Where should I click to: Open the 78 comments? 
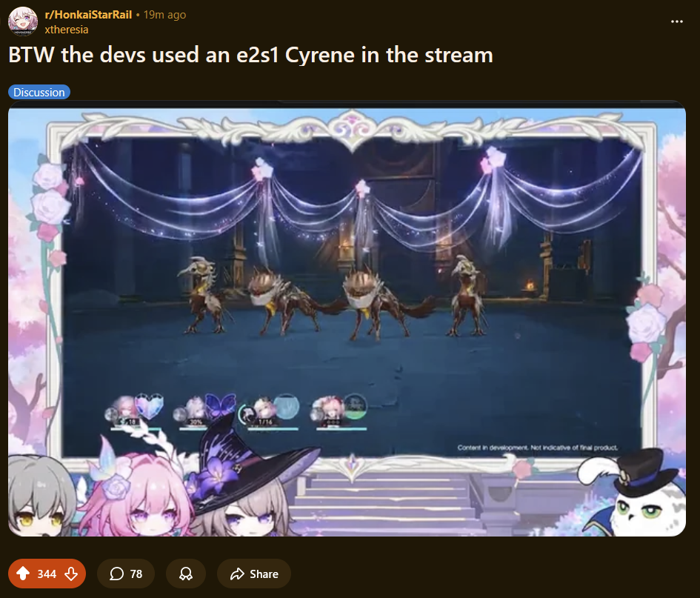[x=126, y=574]
